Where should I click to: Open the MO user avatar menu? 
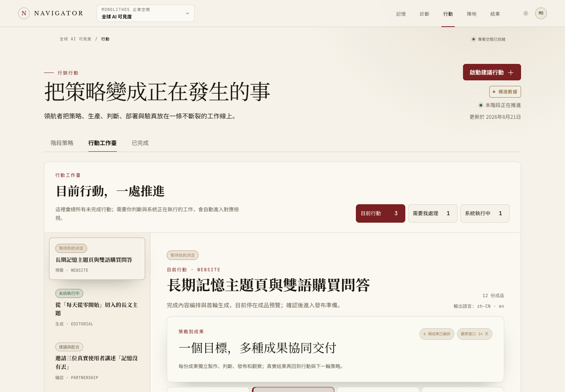point(541,13)
